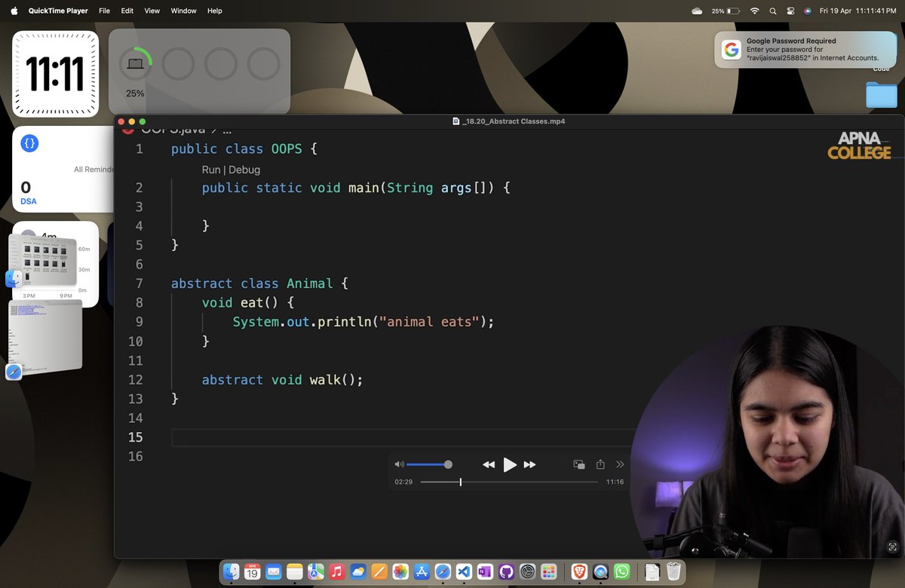Open Weather in the Dock

pos(358,571)
